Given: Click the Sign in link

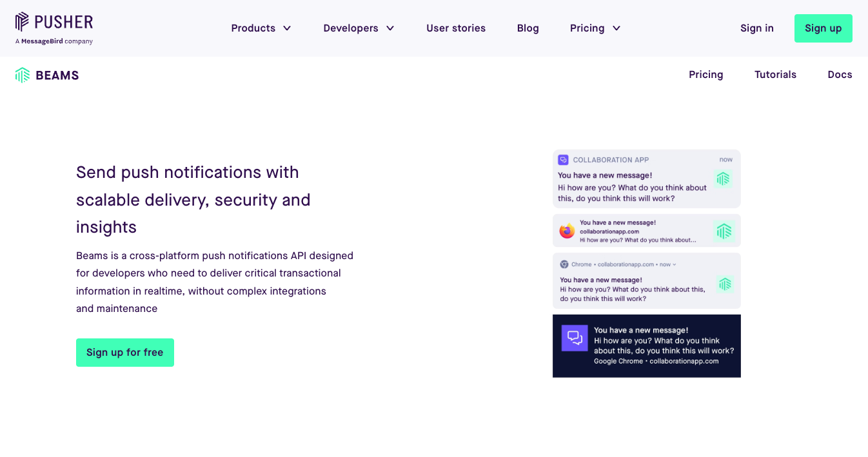Looking at the screenshot, I should [756, 28].
